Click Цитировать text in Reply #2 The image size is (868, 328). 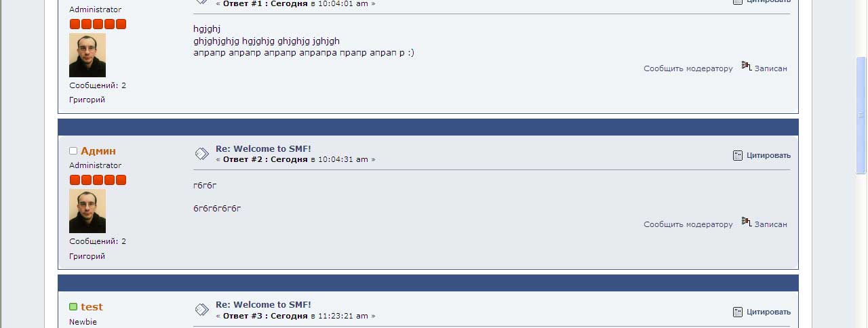click(x=768, y=155)
